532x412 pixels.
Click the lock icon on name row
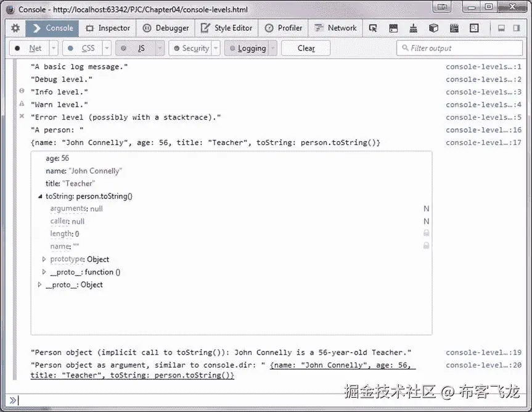(427, 245)
